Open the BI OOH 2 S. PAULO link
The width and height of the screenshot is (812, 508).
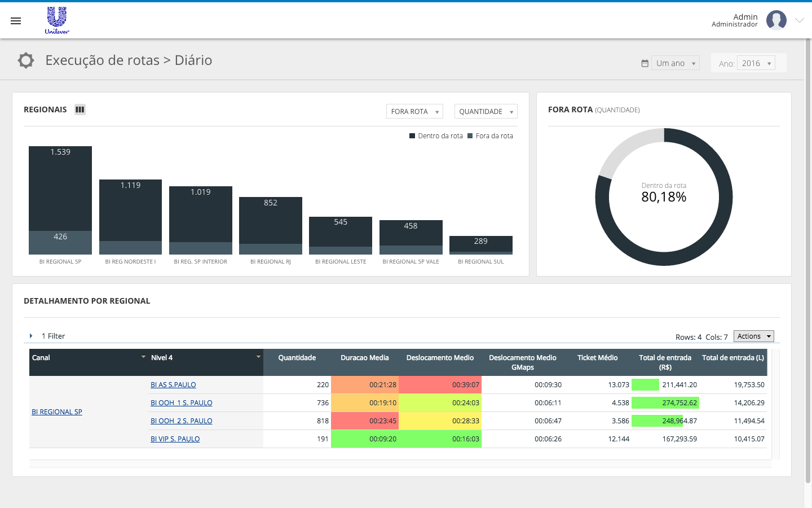[x=182, y=421]
